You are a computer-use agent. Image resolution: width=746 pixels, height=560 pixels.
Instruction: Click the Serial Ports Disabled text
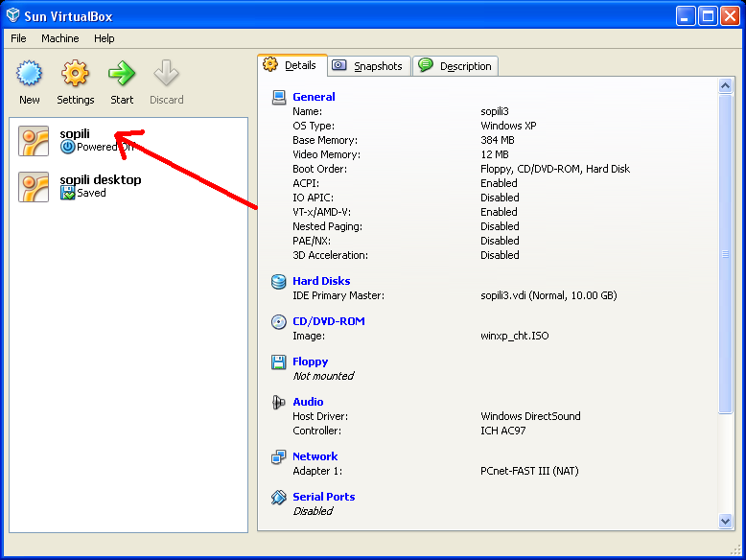coord(313,511)
